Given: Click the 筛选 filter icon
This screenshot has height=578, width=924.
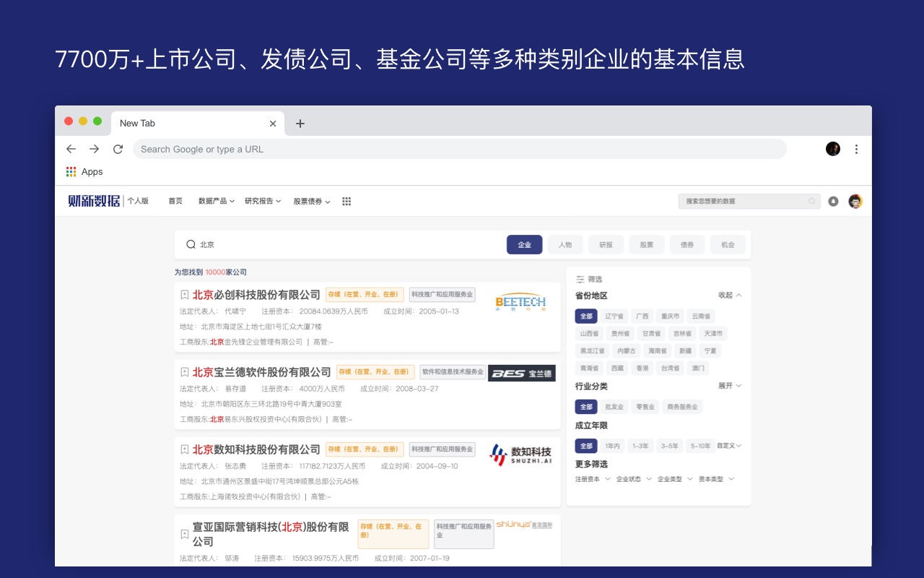Looking at the screenshot, I should pyautogui.click(x=580, y=279).
